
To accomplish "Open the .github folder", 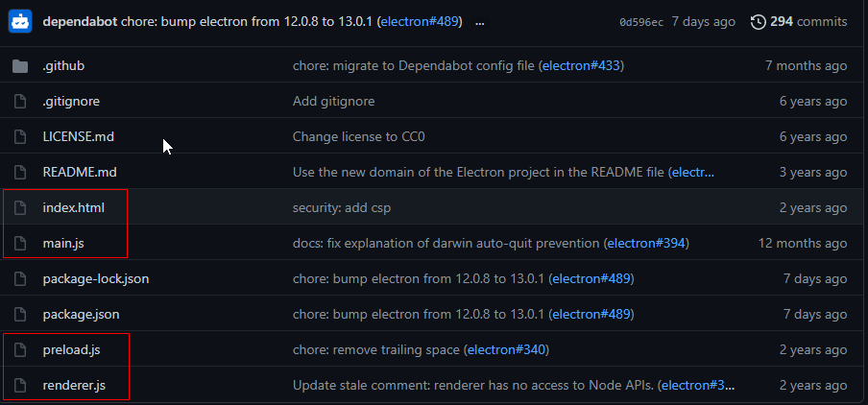I will pyautogui.click(x=63, y=66).
